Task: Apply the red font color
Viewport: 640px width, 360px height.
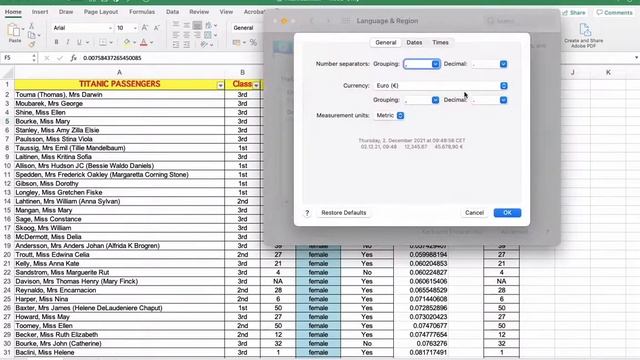Action: [x=144, y=42]
